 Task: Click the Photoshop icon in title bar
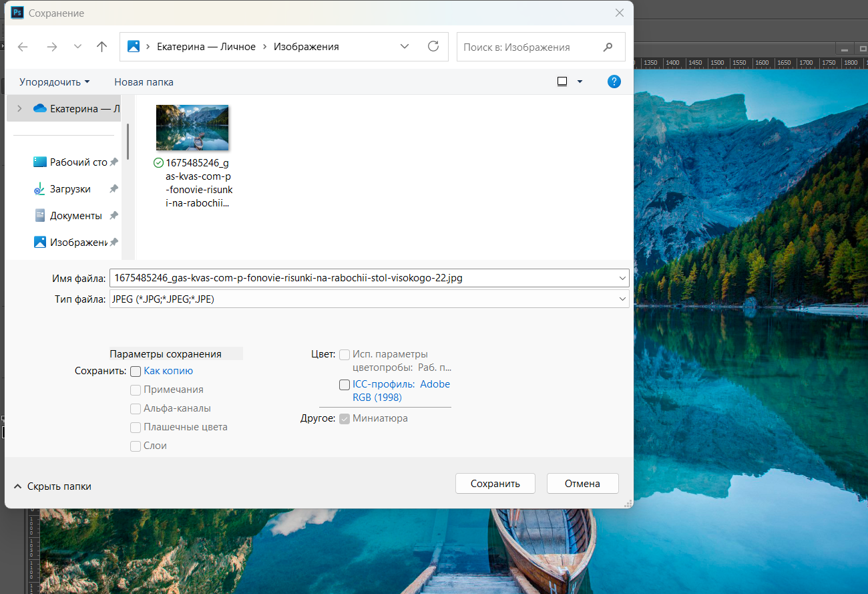tap(17, 13)
